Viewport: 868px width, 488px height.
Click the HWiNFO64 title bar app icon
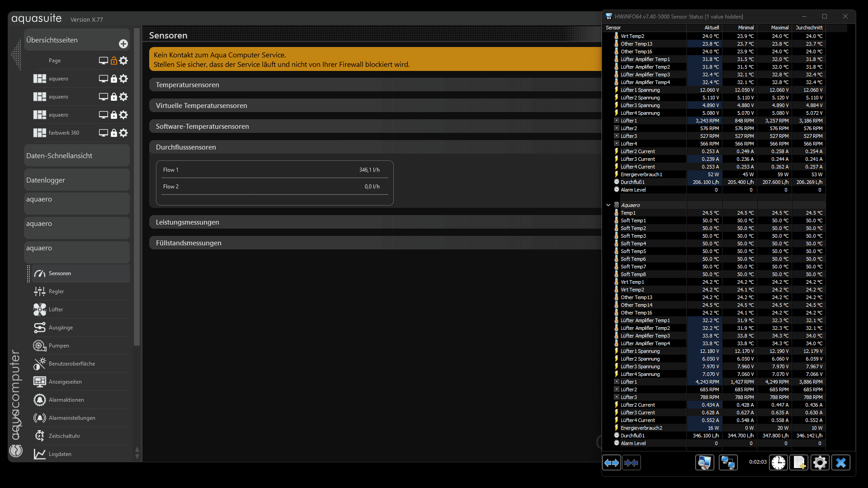609,17
